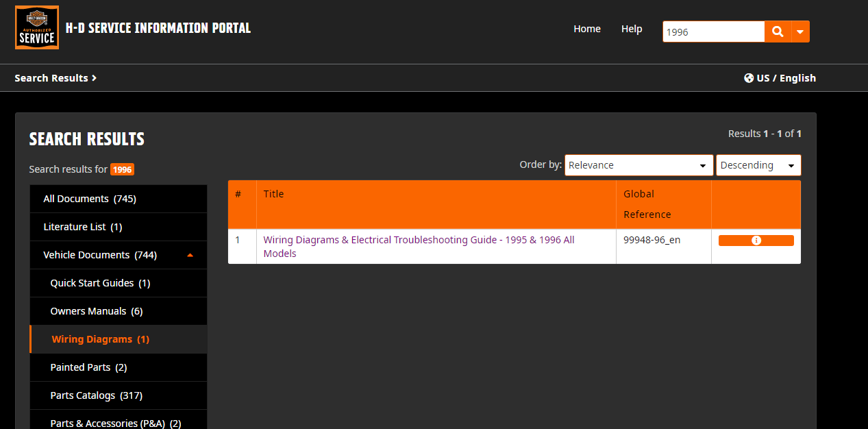Click into the search field containing 1996

click(712, 32)
